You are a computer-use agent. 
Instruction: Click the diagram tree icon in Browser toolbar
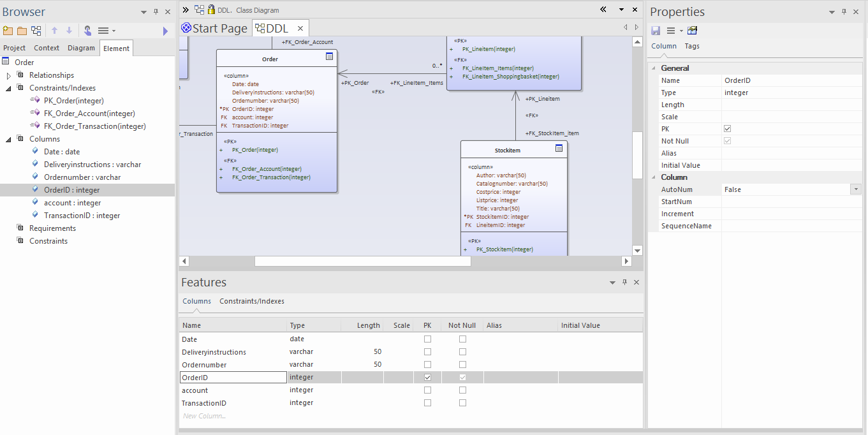(x=36, y=31)
